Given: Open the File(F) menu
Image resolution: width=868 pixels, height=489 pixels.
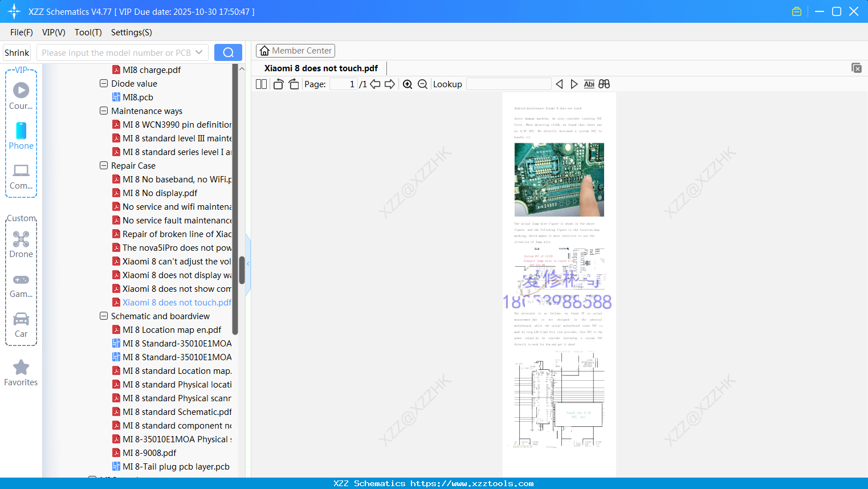Looking at the screenshot, I should tap(22, 32).
